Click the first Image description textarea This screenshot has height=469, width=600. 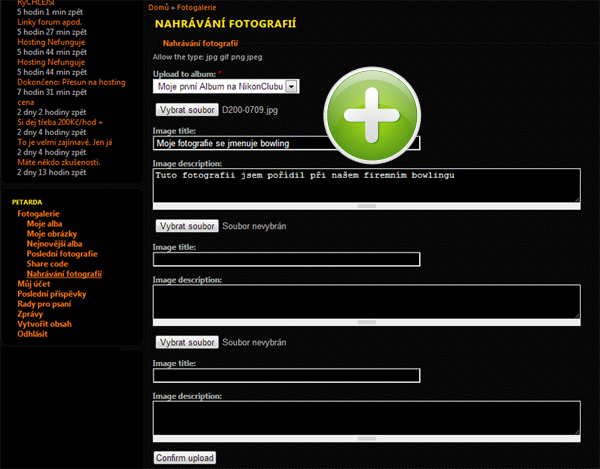(366, 187)
